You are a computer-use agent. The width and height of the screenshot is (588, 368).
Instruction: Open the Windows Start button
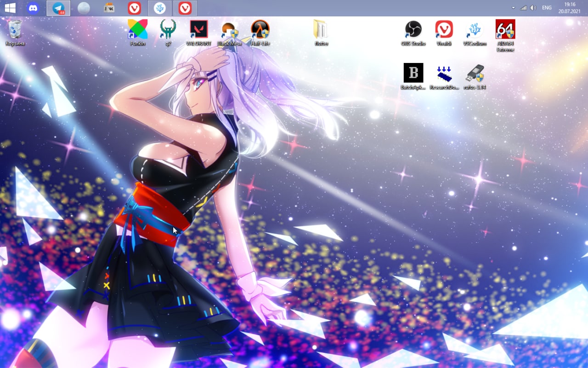pyautogui.click(x=10, y=8)
